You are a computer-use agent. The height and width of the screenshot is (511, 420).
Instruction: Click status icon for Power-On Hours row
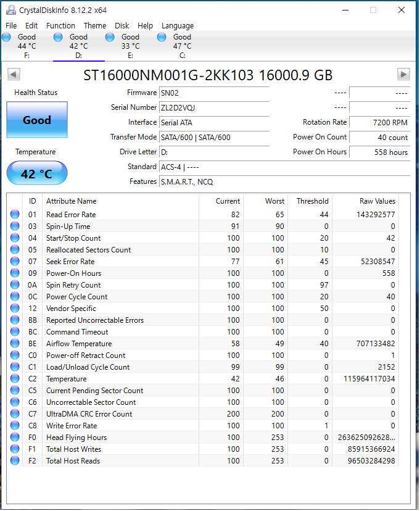pyautogui.click(x=15, y=273)
